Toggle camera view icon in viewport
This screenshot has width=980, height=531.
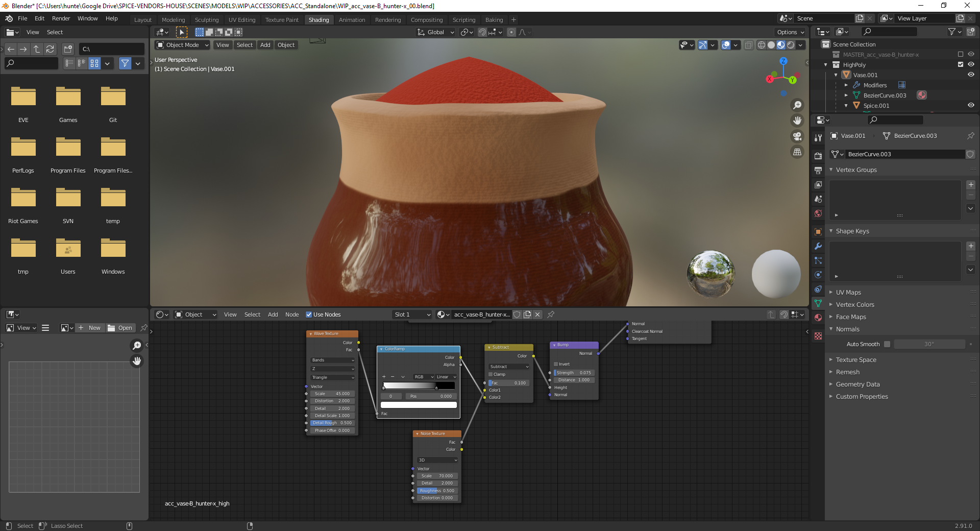pos(797,136)
